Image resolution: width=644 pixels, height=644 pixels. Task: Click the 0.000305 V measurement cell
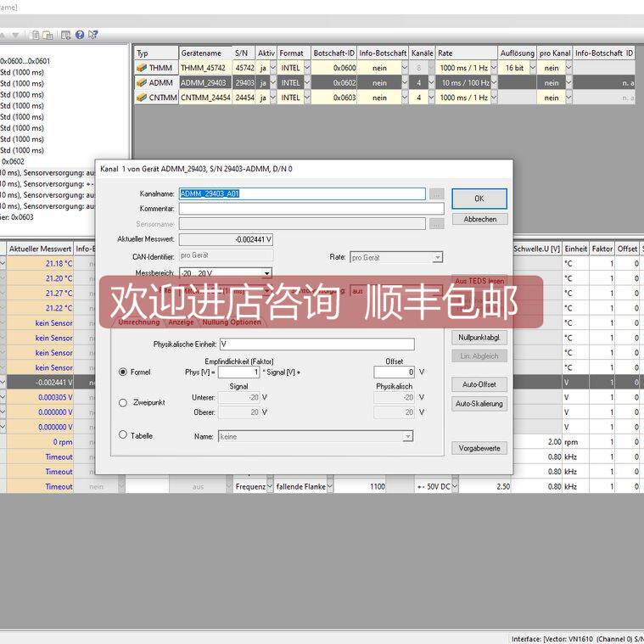coord(40,397)
